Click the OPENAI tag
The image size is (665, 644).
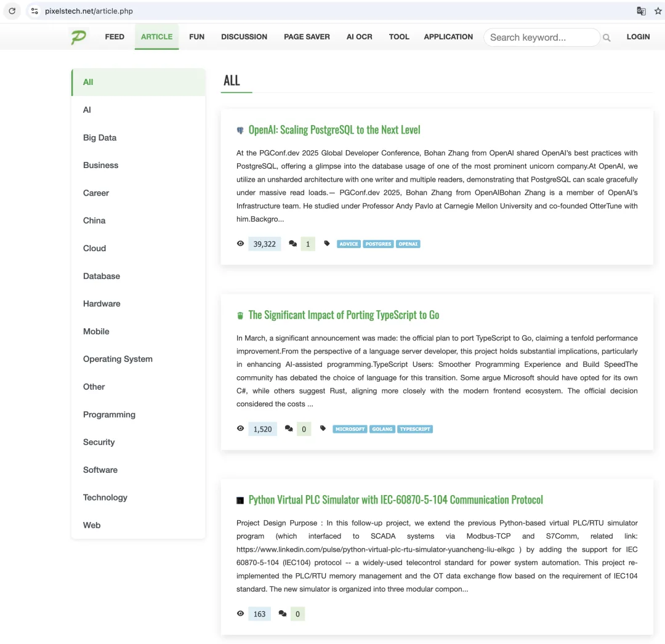click(408, 244)
